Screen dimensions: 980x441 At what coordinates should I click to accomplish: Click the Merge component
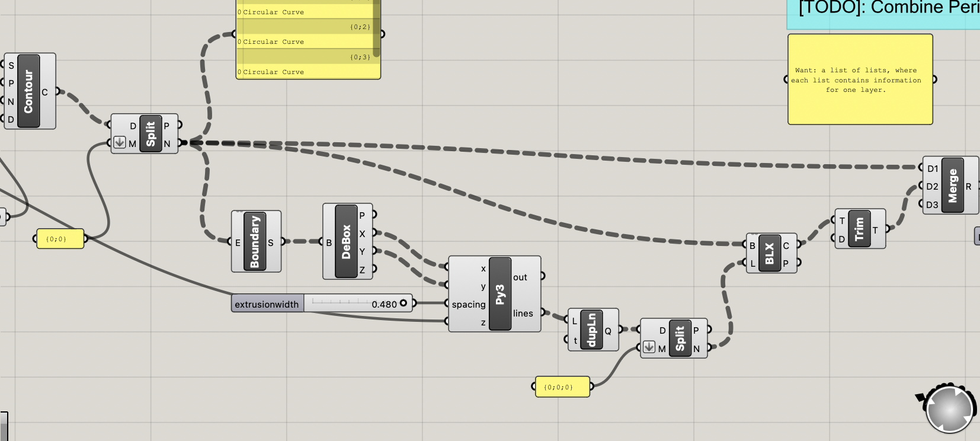coord(952,186)
